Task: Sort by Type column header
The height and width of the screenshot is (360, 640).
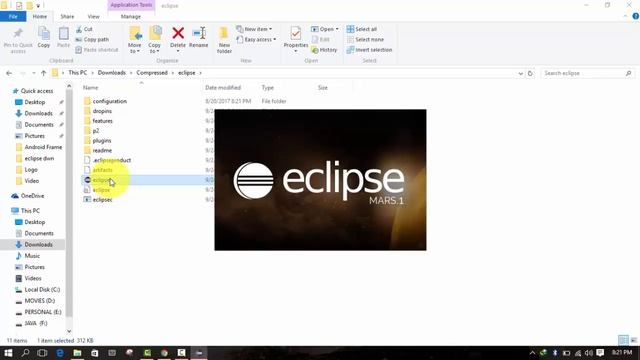Action: 268,88
